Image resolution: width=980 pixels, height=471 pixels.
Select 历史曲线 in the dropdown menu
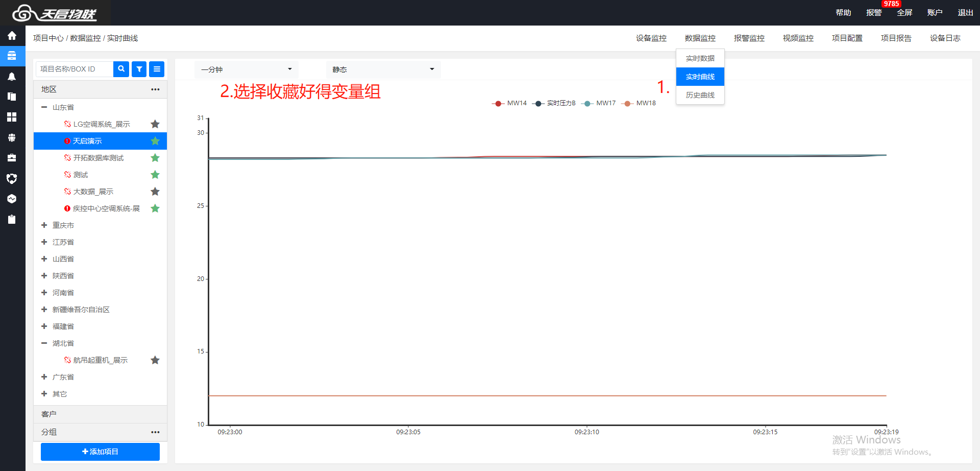pos(700,95)
